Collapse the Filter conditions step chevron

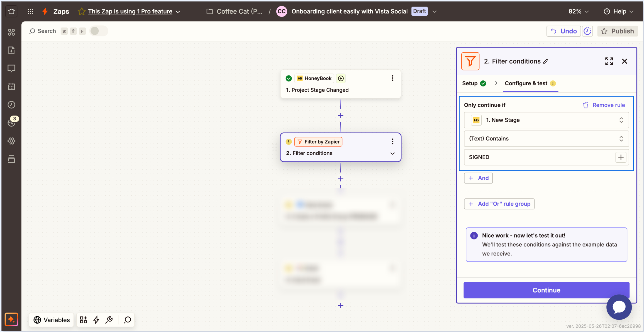393,153
